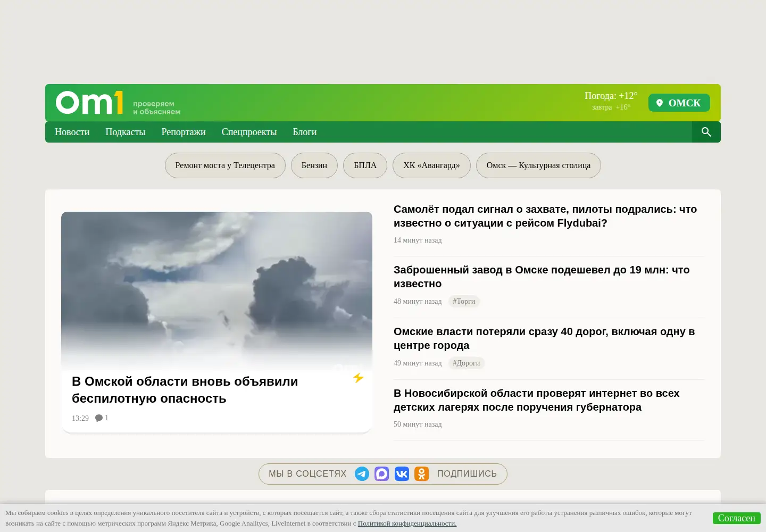Click the '14 минут назад' timestamp
The image size is (766, 532).
pyautogui.click(x=418, y=240)
